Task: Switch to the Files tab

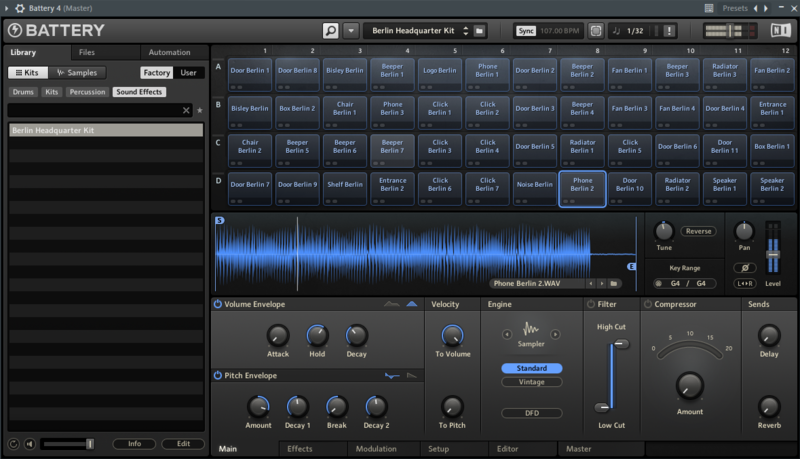Action: [x=87, y=52]
